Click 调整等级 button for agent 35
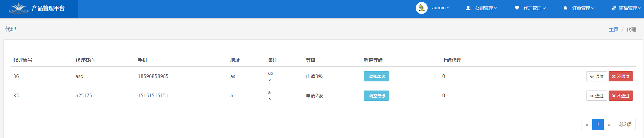 376,96
